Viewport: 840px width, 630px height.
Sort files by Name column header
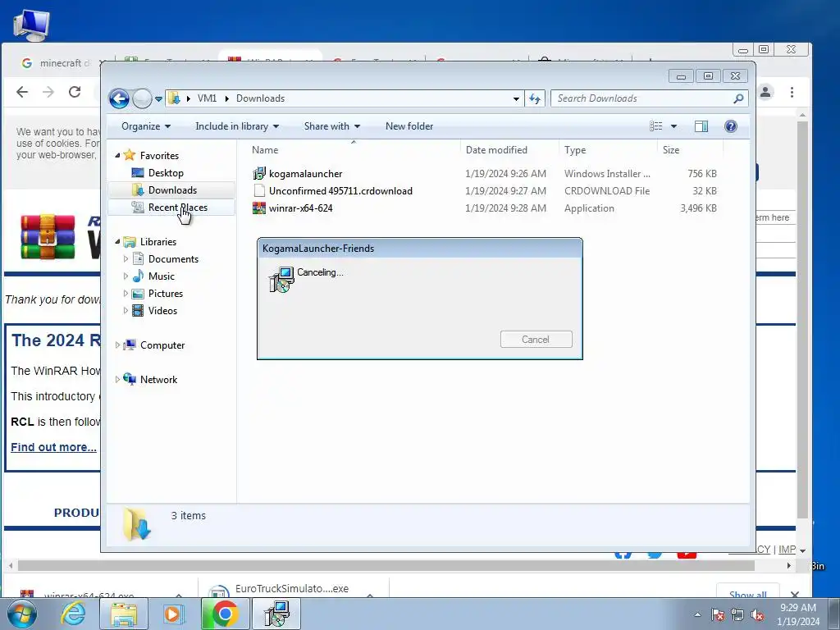(x=354, y=150)
